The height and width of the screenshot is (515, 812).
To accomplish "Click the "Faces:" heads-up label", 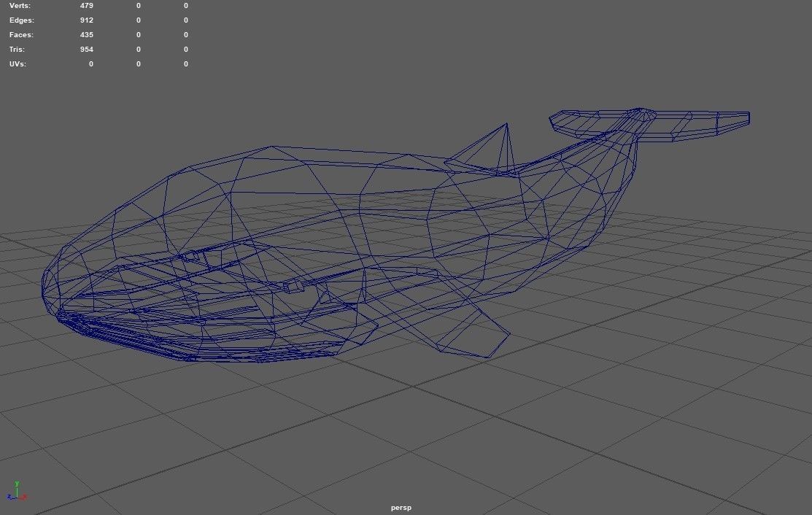I will [21, 35].
